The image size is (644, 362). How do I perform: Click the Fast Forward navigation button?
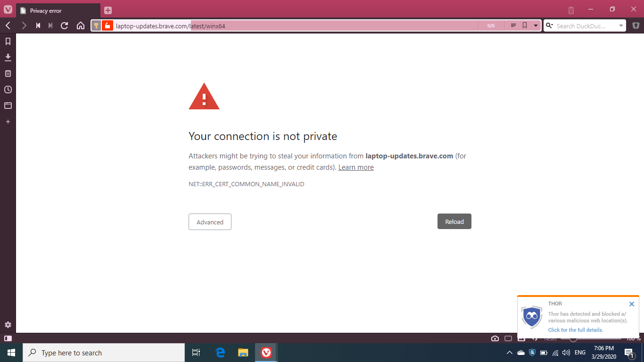[50, 25]
